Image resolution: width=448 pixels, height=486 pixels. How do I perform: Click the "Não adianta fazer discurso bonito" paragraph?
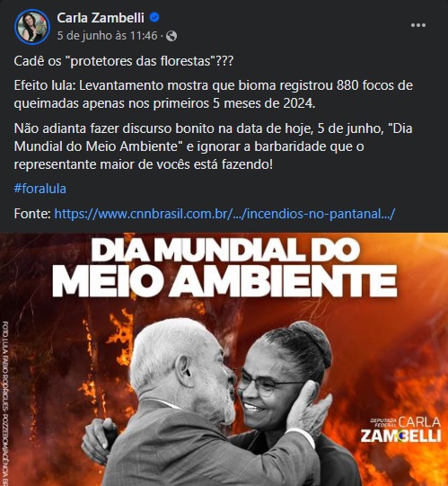tap(213, 146)
